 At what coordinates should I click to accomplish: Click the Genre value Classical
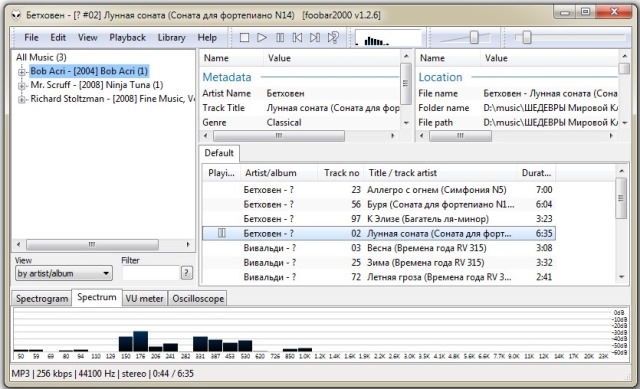pos(284,122)
